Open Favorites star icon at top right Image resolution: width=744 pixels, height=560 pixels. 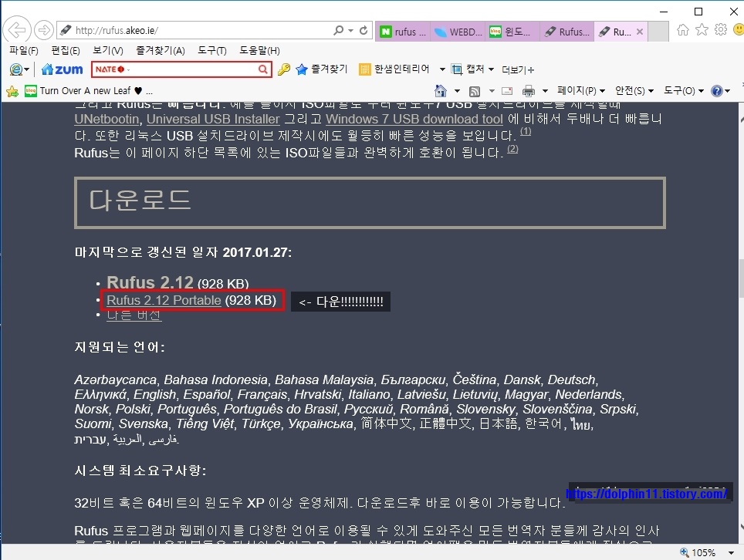point(702,30)
